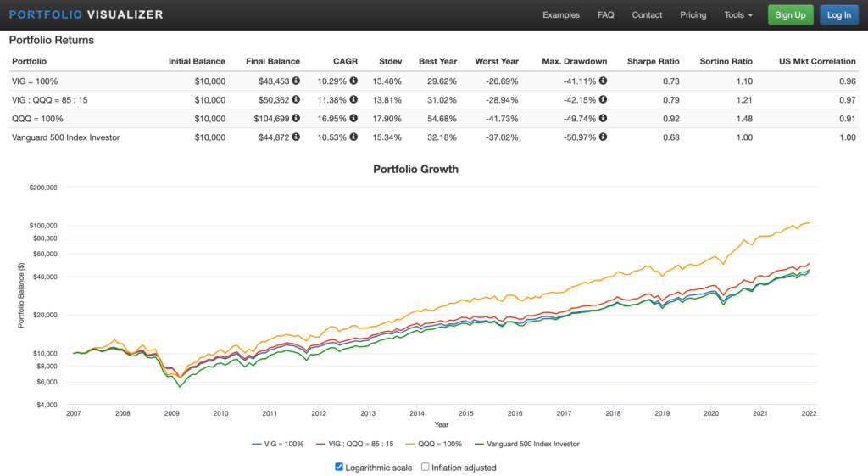
Task: Click the 1.48 Sortino ratio value
Action: pyautogui.click(x=744, y=119)
